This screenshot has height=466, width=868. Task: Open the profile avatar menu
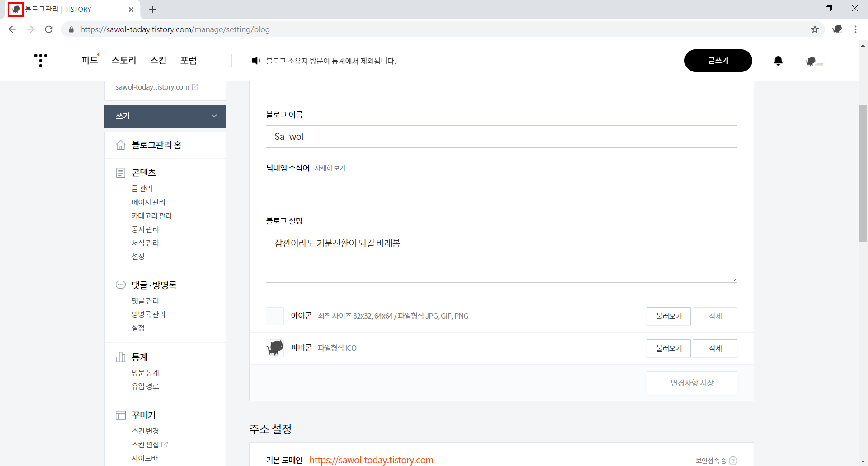(814, 61)
